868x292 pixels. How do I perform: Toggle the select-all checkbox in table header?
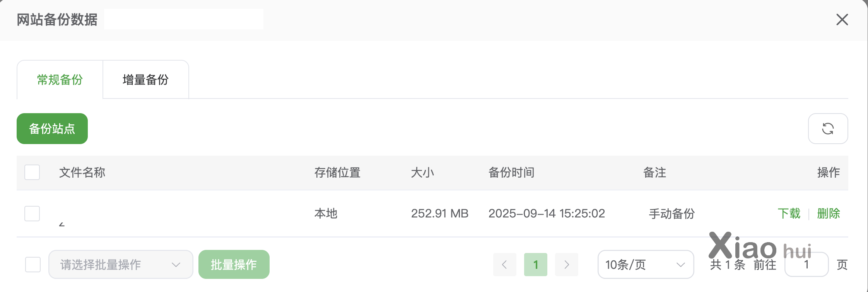[32, 172]
